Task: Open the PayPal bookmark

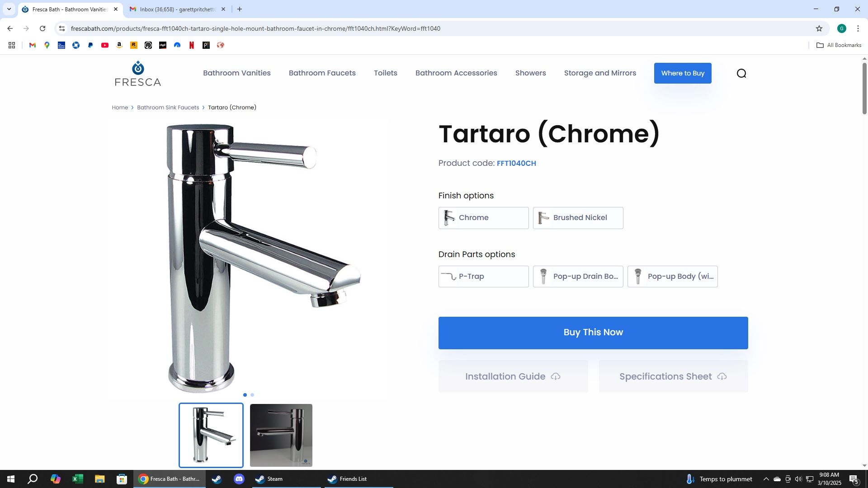Action: (90, 45)
